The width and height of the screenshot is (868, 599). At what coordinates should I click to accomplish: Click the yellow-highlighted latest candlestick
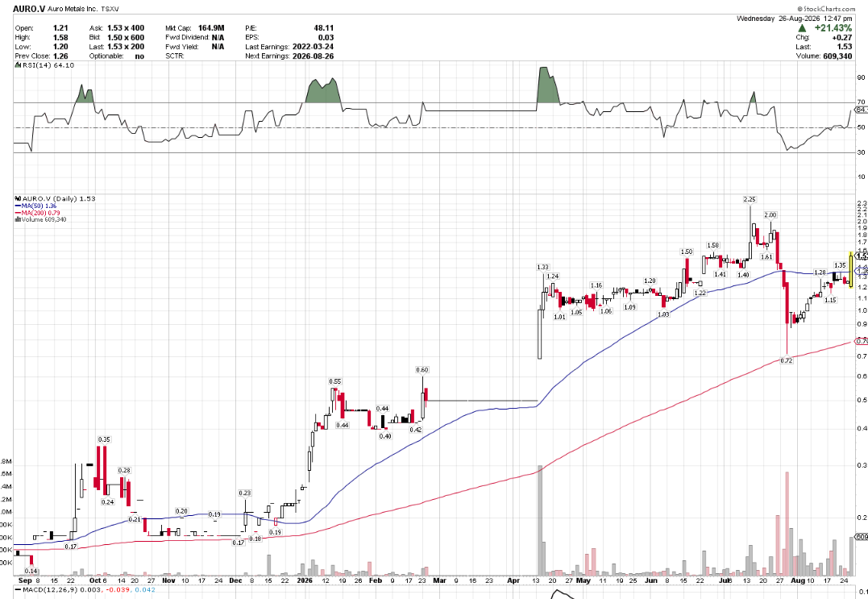click(x=851, y=269)
